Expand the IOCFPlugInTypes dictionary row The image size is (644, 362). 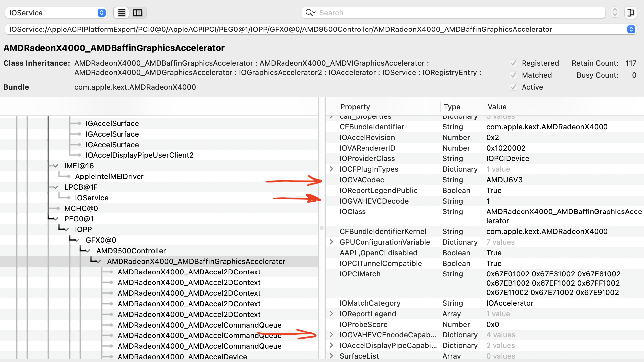click(x=331, y=169)
